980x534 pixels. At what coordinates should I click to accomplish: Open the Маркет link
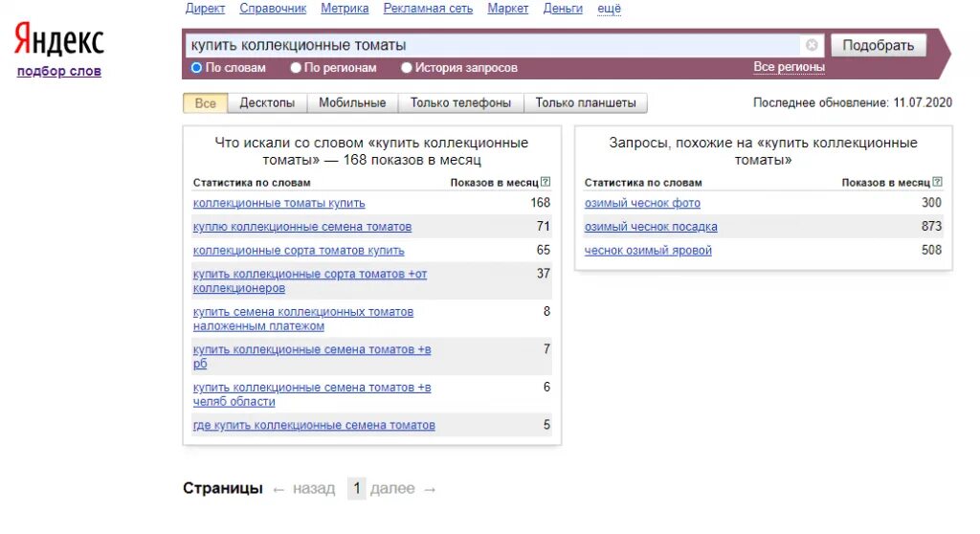pyautogui.click(x=507, y=8)
